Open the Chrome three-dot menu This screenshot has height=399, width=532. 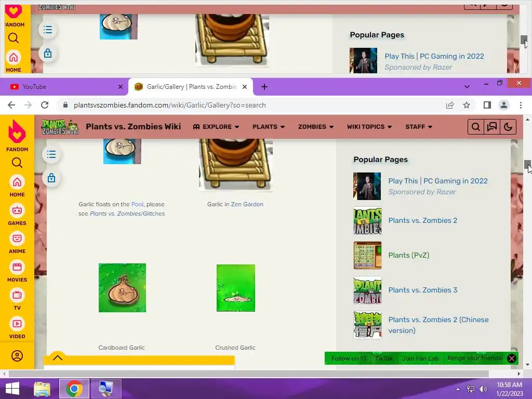(x=521, y=105)
